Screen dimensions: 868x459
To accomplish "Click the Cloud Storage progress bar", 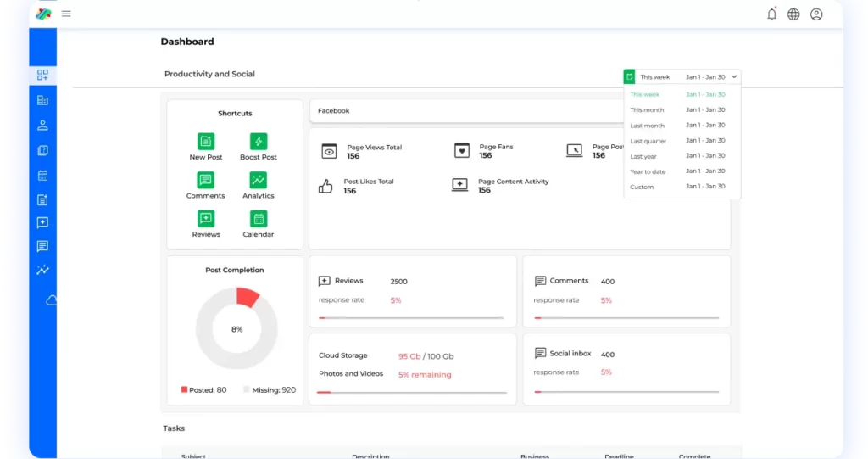I will pos(412,393).
